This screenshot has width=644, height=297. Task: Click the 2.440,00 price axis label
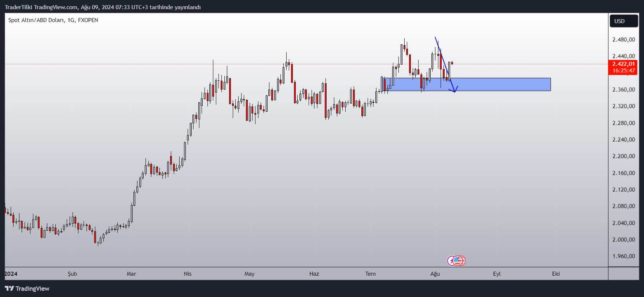pos(623,56)
